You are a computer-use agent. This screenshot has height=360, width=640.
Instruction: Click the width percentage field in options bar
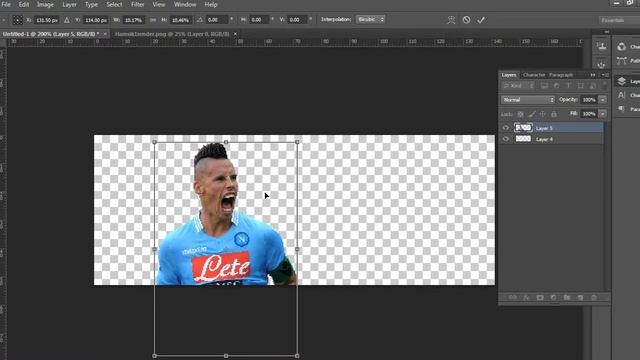[133, 20]
